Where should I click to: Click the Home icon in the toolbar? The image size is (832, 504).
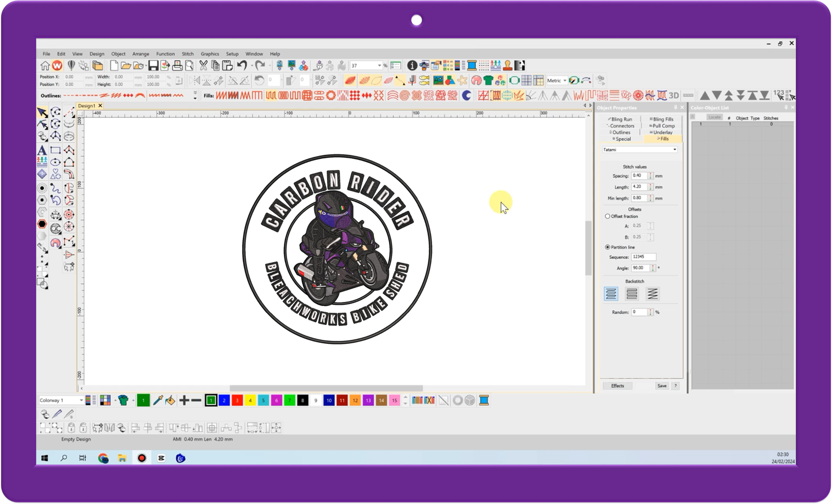tap(45, 65)
